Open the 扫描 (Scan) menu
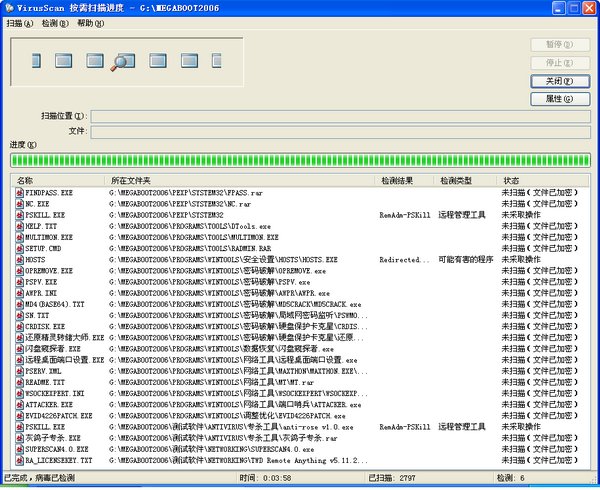The height and width of the screenshot is (490, 600). click(15, 22)
